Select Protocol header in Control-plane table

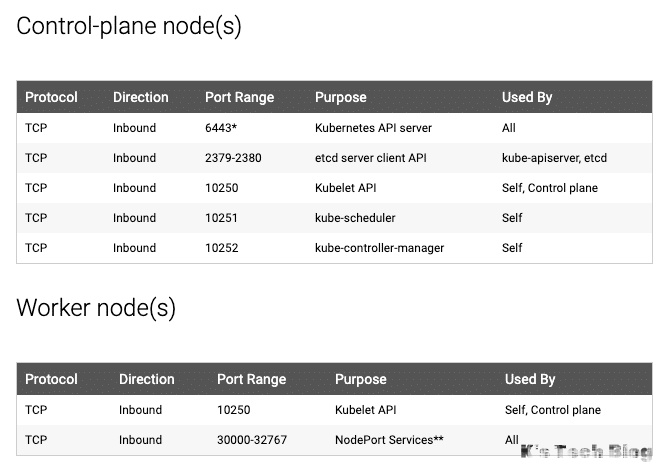[x=51, y=97]
